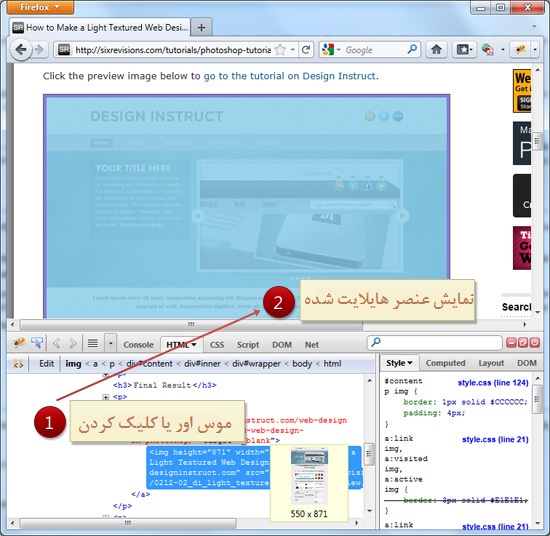Open the Style panel dropdown menu
The image size is (550, 536).
399,363
